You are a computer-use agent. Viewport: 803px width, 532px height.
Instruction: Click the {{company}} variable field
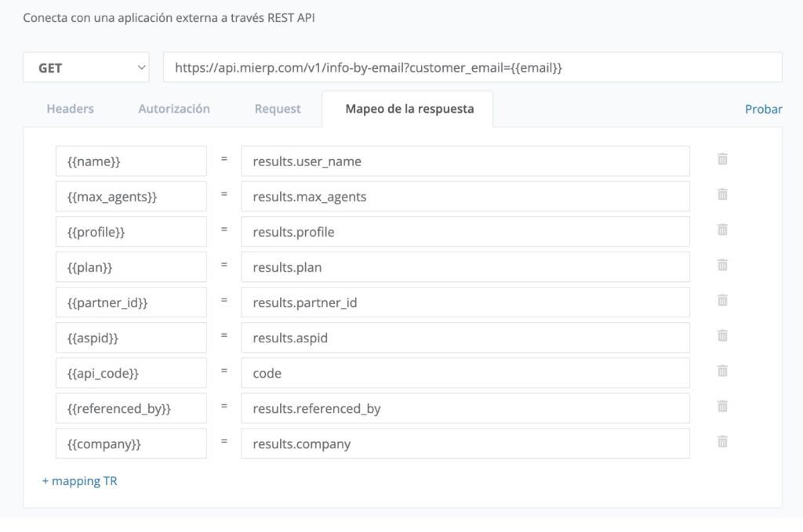131,443
